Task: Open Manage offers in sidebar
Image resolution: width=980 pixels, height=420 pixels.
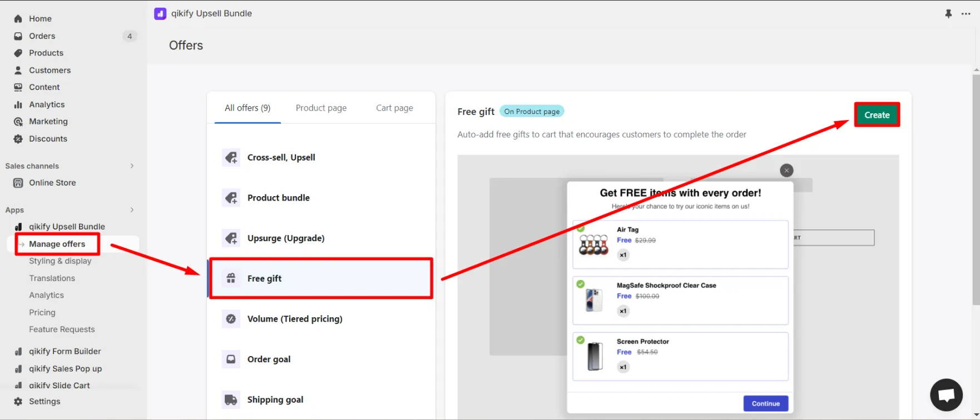Action: point(57,244)
